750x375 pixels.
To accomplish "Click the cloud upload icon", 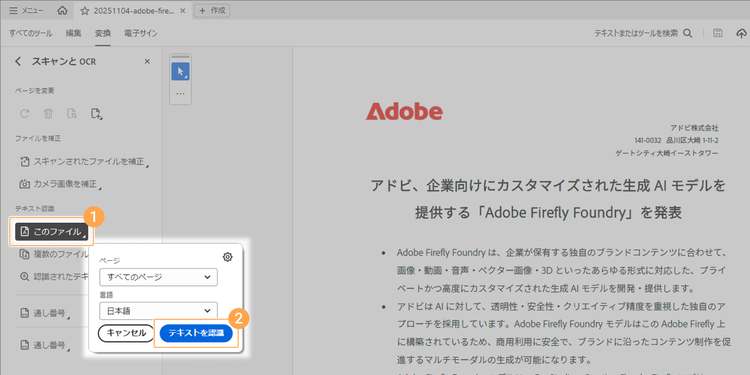I will 741,33.
